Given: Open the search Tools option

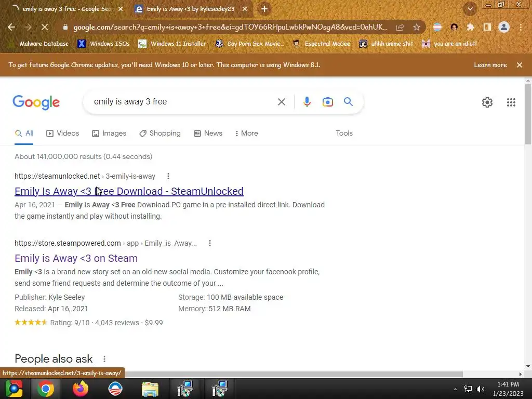Looking at the screenshot, I should (x=344, y=134).
